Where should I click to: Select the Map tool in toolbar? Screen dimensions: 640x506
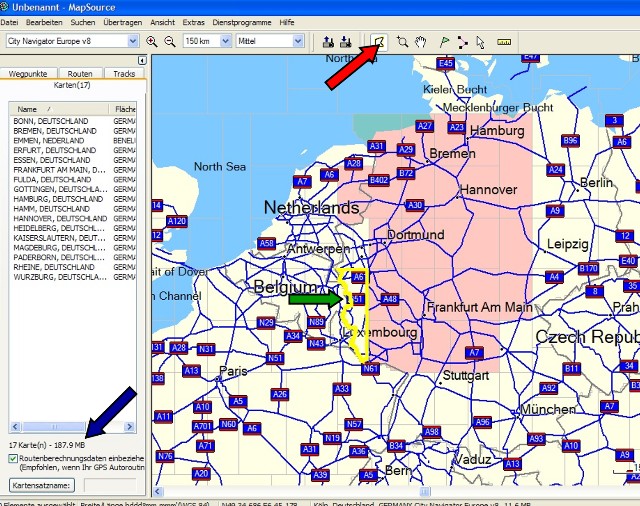pos(380,41)
